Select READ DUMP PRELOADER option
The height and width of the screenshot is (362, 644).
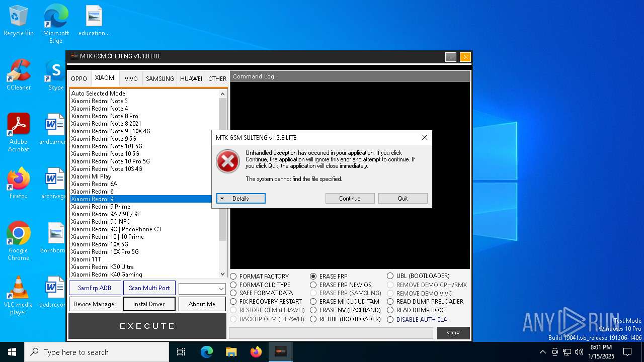pyautogui.click(x=426, y=302)
